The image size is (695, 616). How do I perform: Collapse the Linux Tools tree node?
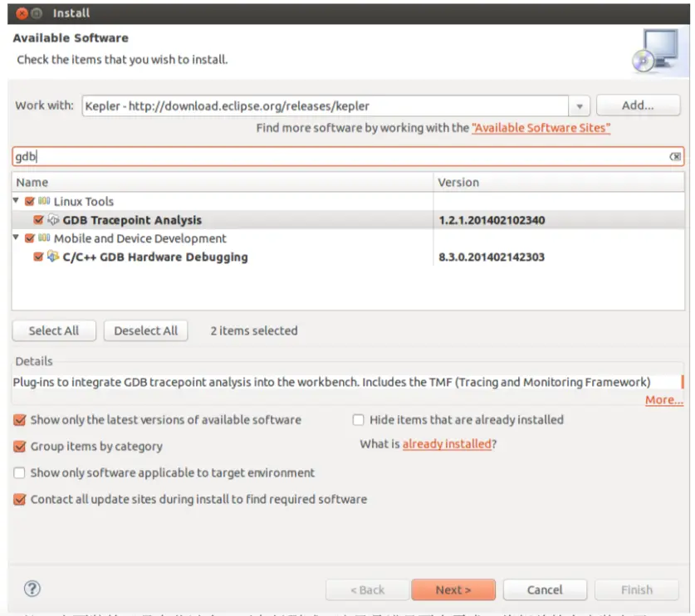(16, 200)
